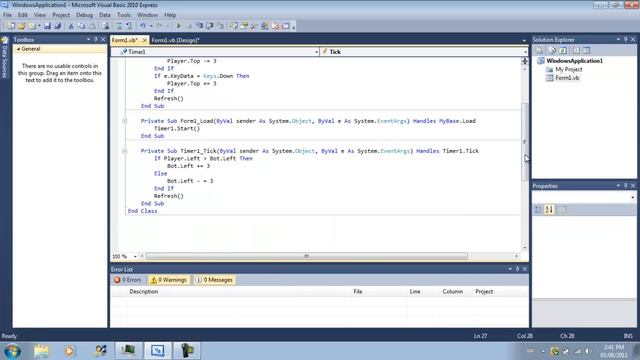The image size is (640, 360).
Task: Open the 100 % zoom dropdown
Action: tap(135, 256)
